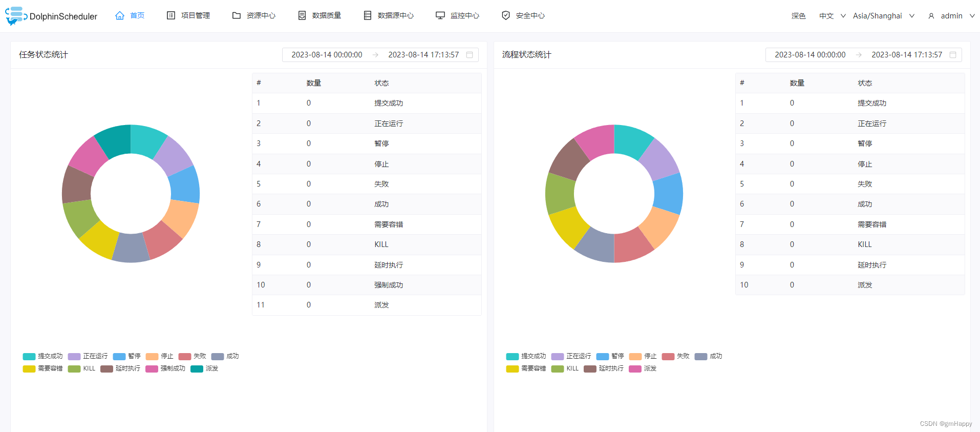The width and height of the screenshot is (980, 432).
Task: Click the folder icon beside 资源中心
Action: tap(237, 15)
